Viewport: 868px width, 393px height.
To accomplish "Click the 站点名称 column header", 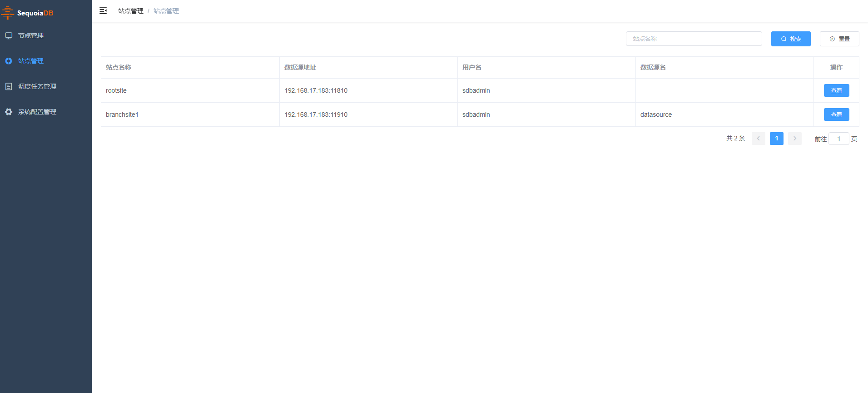I will click(x=119, y=67).
